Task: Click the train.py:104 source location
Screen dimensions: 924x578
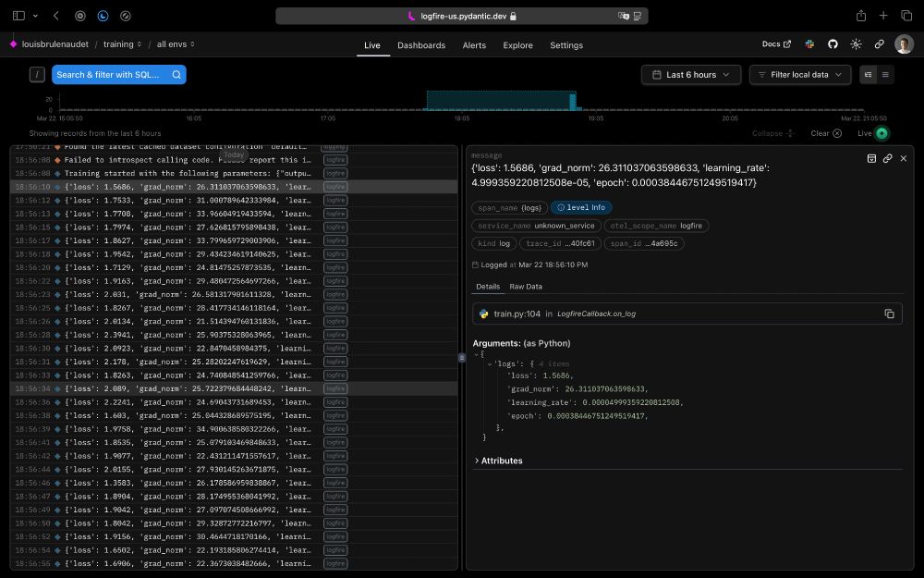Action: click(x=517, y=314)
